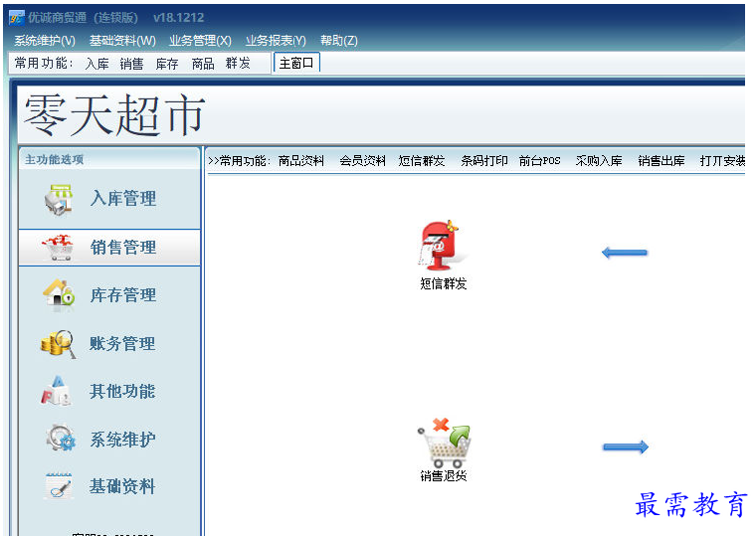The width and height of the screenshot is (756, 536).
Task: Open the 销售出库 shortcut link
Action: click(x=661, y=161)
